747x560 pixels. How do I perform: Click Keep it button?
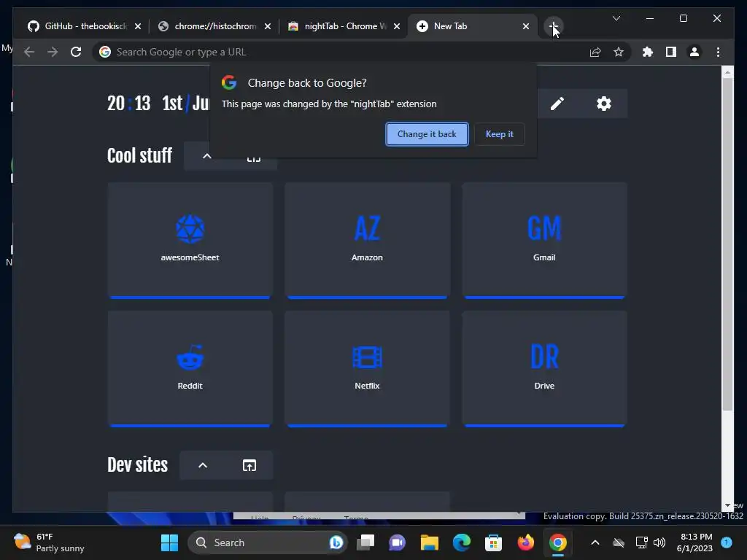(x=499, y=134)
